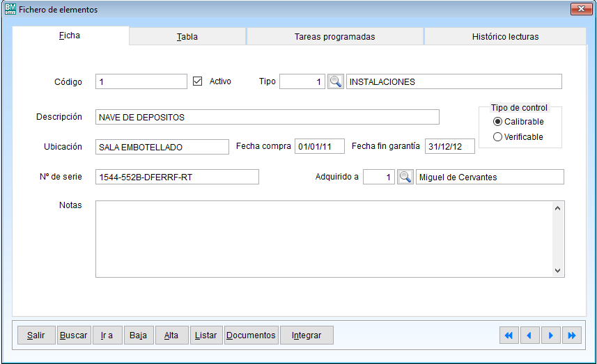This screenshot has height=364, width=597.
Task: Click the Descripción input field
Action: click(267, 117)
